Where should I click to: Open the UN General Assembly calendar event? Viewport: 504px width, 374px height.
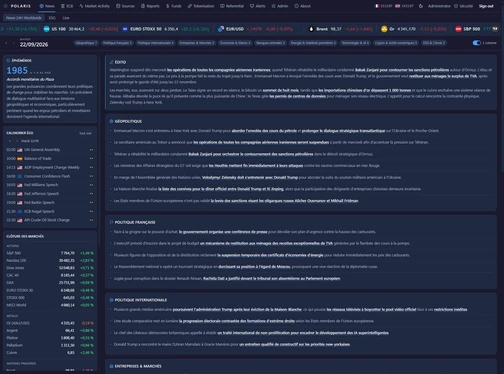(x=50, y=150)
